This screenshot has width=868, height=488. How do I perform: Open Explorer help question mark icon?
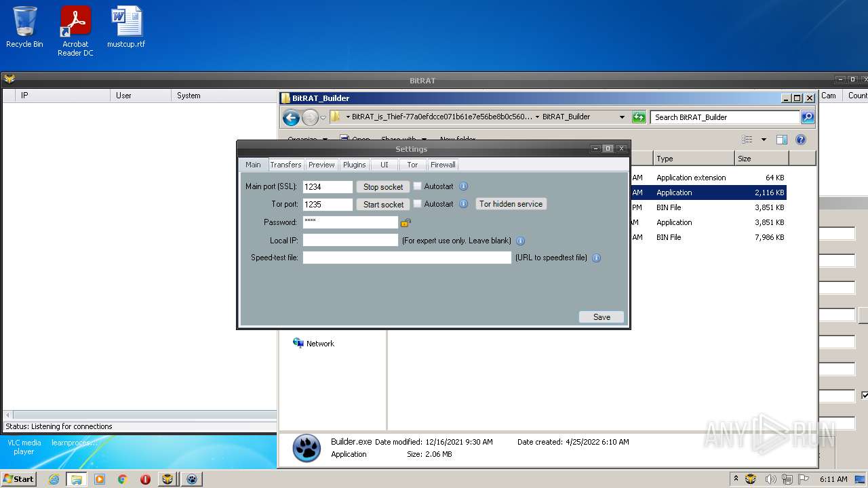tap(801, 140)
